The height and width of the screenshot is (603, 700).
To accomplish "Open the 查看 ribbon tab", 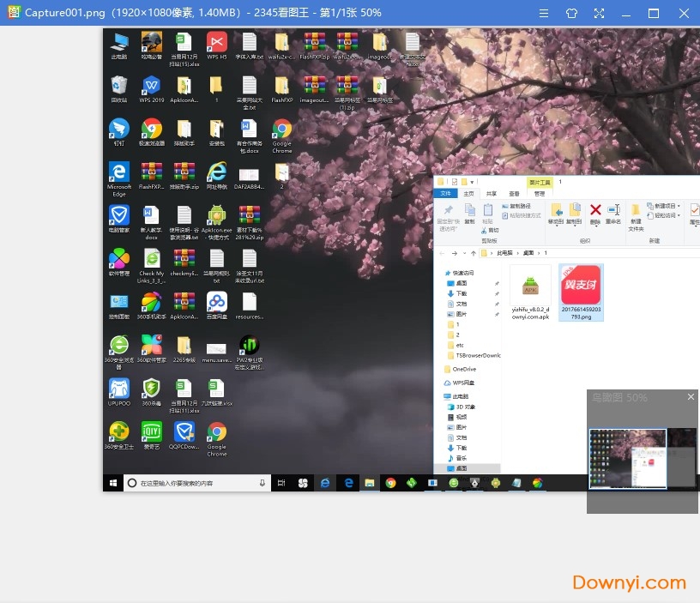I will pos(514,194).
